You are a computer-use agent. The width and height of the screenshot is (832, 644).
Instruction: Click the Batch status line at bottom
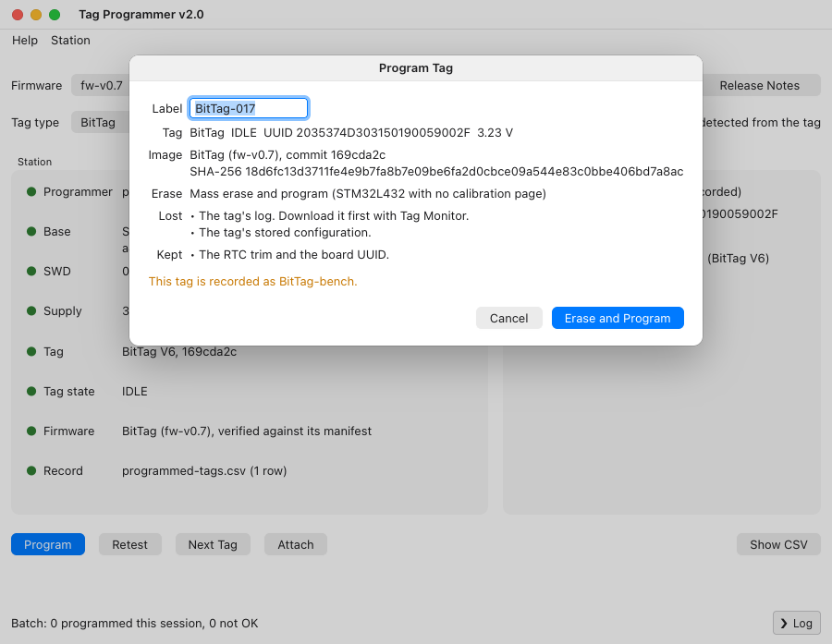(135, 624)
